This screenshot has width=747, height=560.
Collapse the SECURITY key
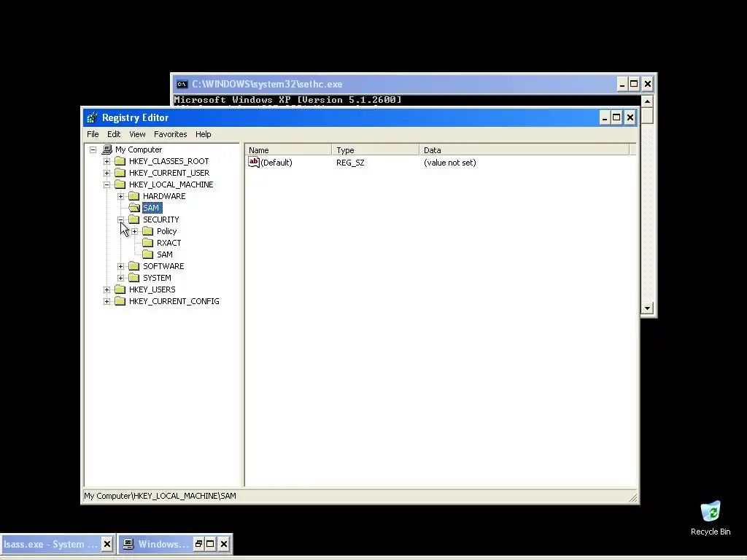pyautogui.click(x=120, y=219)
